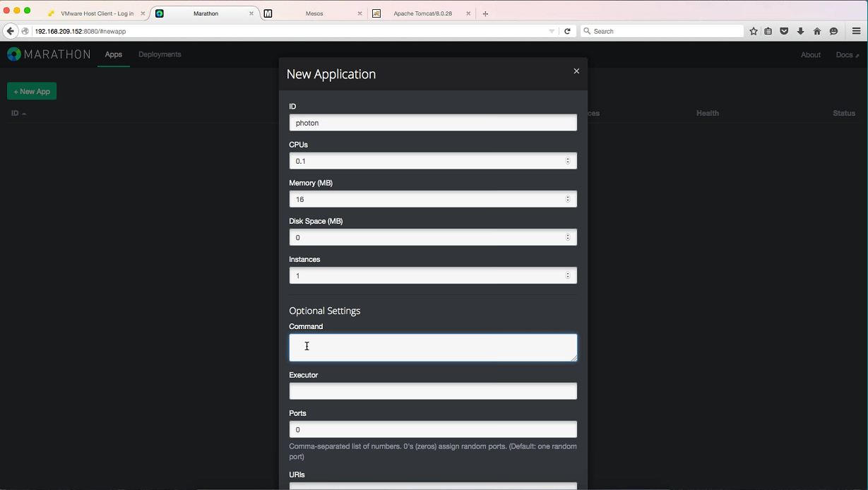Viewport: 868px width, 490px height.
Task: Bookmark this page with the star icon
Action: (754, 31)
